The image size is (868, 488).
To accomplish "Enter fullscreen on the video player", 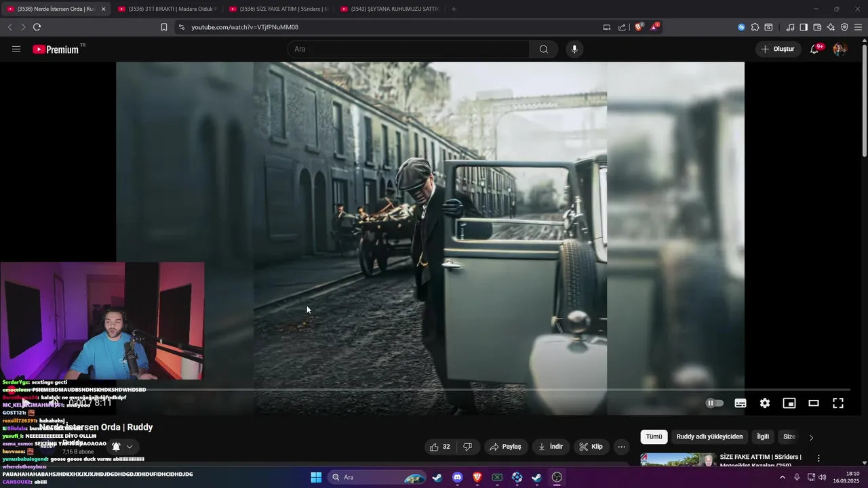I will point(838,403).
